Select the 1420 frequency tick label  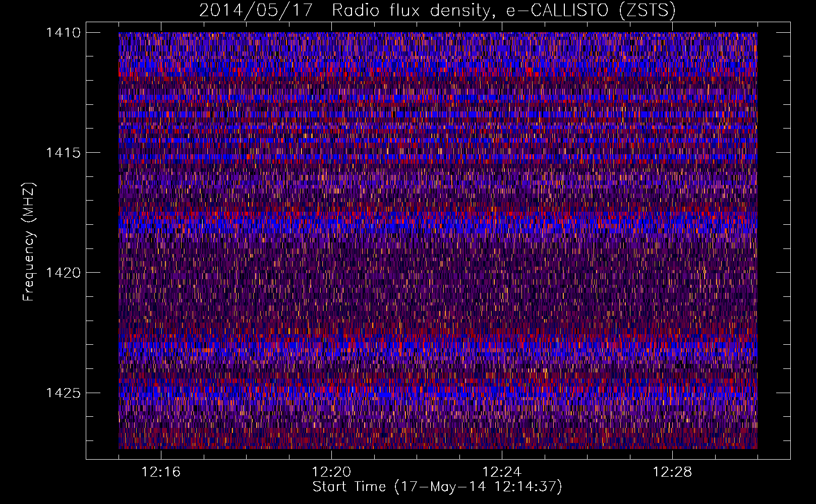tap(63, 273)
